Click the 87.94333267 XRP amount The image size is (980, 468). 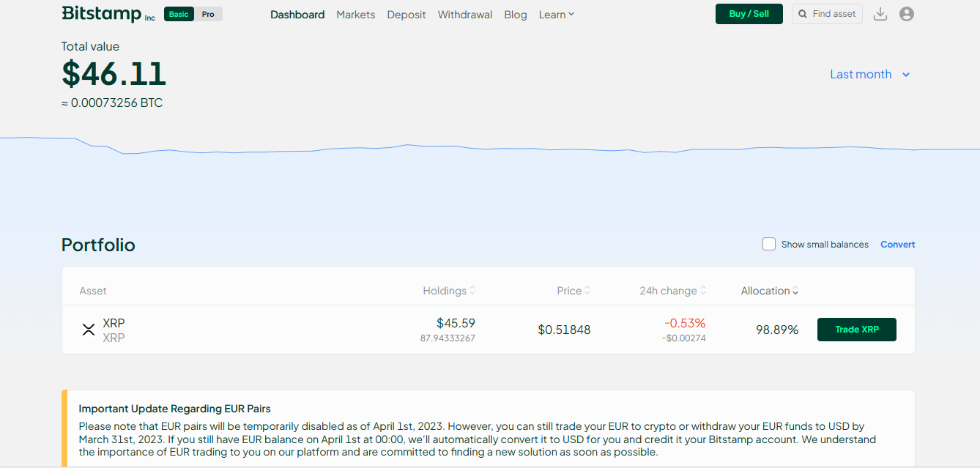[448, 338]
